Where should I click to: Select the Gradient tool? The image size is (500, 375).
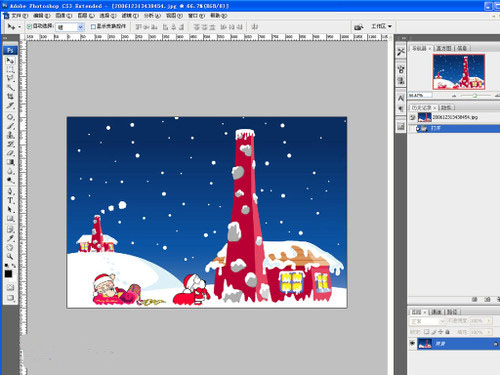[x=10, y=162]
